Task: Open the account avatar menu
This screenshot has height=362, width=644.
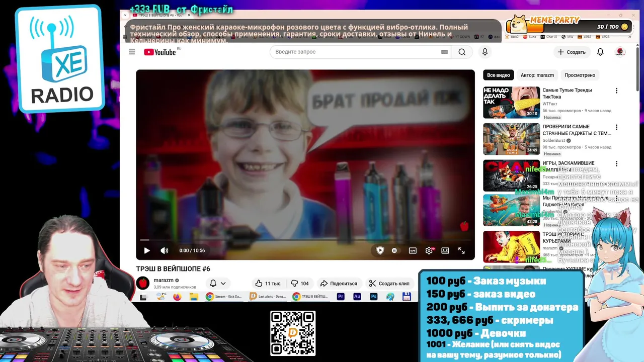Action: coord(620,52)
